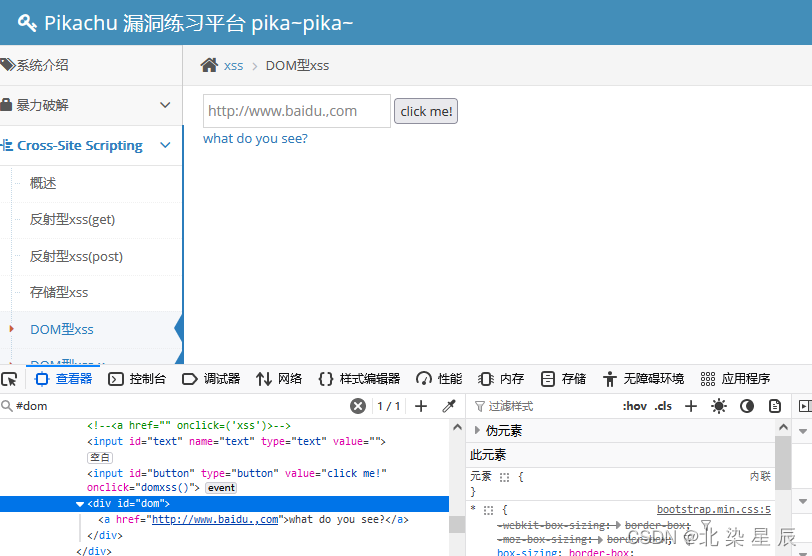Open 反射型xss(get) page

coord(72,220)
